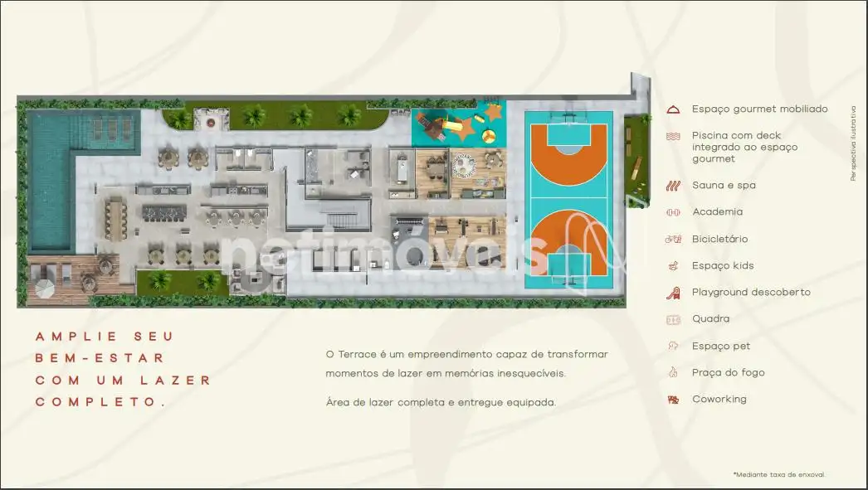This screenshot has width=868, height=490.
Task: Click the Espaço pet dog icon
Action: tap(673, 346)
